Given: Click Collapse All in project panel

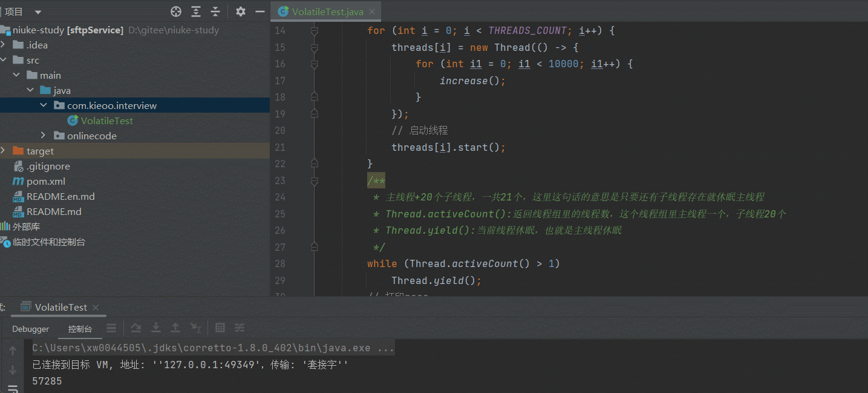Looking at the screenshot, I should click(x=215, y=12).
